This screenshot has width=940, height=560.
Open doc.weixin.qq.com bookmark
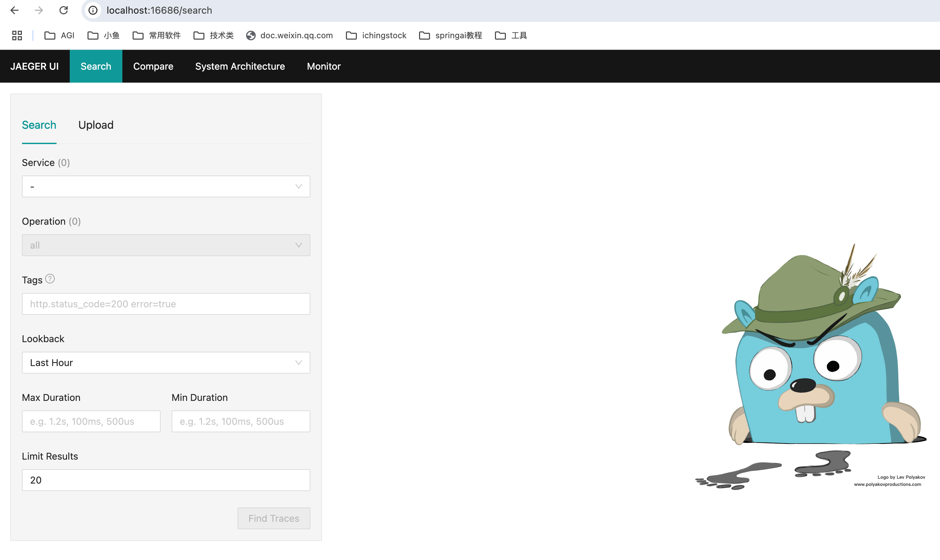[x=290, y=36]
